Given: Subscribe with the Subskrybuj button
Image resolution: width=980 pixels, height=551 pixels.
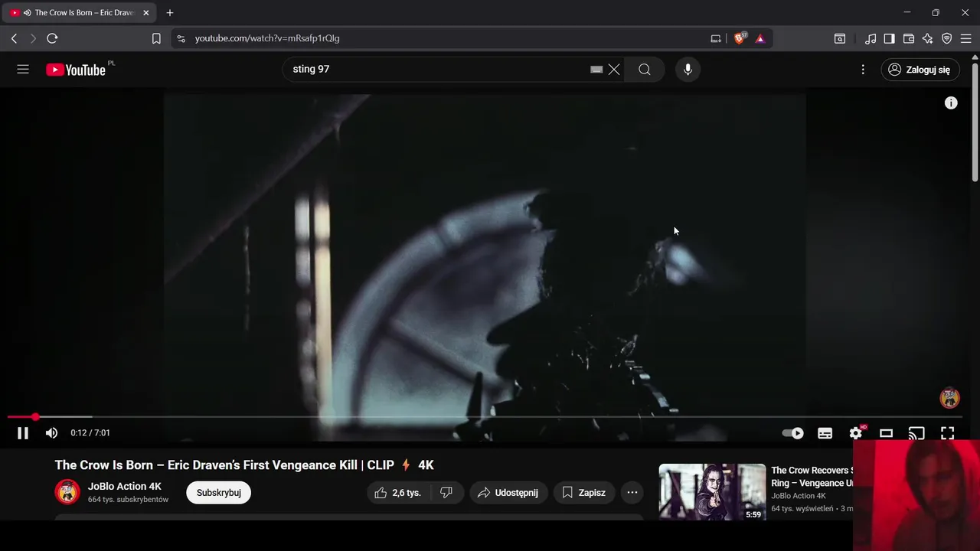Looking at the screenshot, I should point(219,493).
